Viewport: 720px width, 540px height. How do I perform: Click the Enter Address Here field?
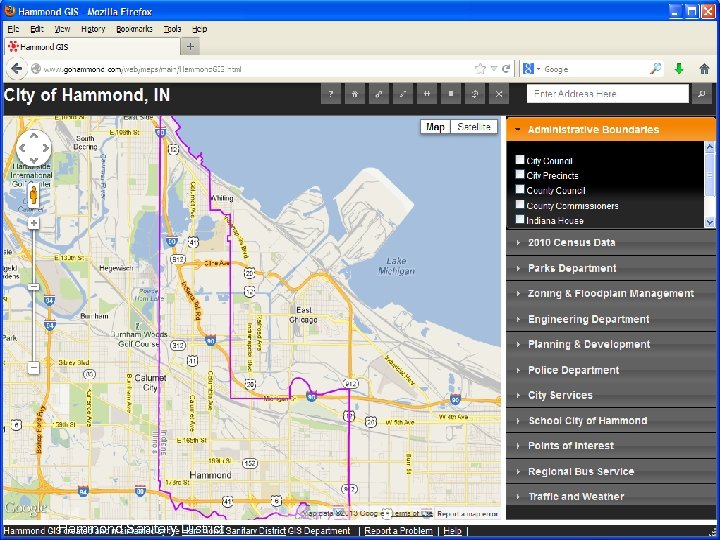[608, 94]
